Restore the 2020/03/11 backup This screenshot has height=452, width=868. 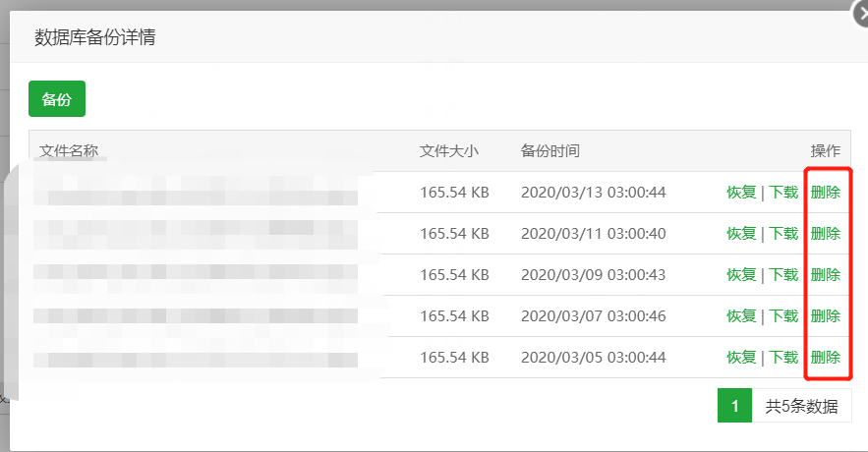click(x=741, y=234)
